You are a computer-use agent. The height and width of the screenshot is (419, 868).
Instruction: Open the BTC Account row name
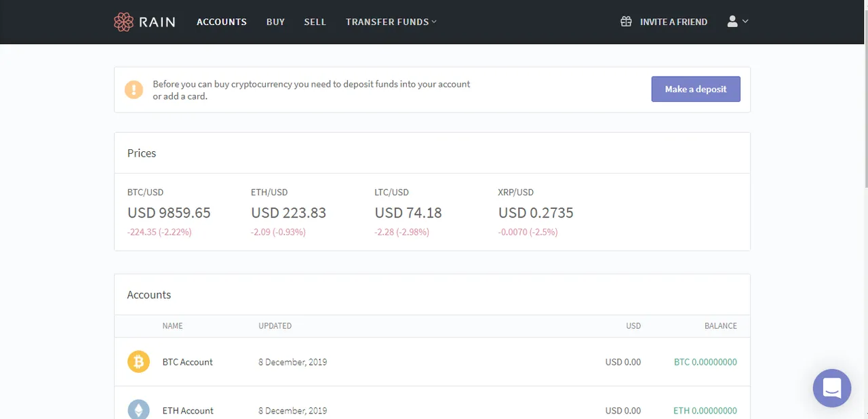[x=188, y=362]
